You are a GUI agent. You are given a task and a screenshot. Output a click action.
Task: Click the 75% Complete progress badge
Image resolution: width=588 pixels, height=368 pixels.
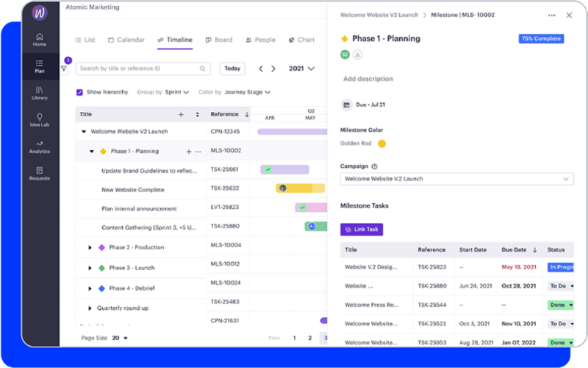click(x=541, y=39)
